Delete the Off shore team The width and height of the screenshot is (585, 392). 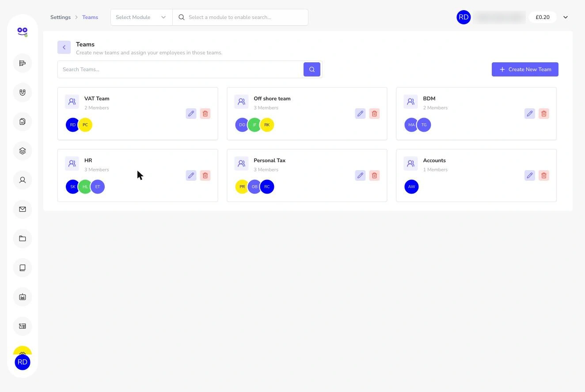pos(374,114)
